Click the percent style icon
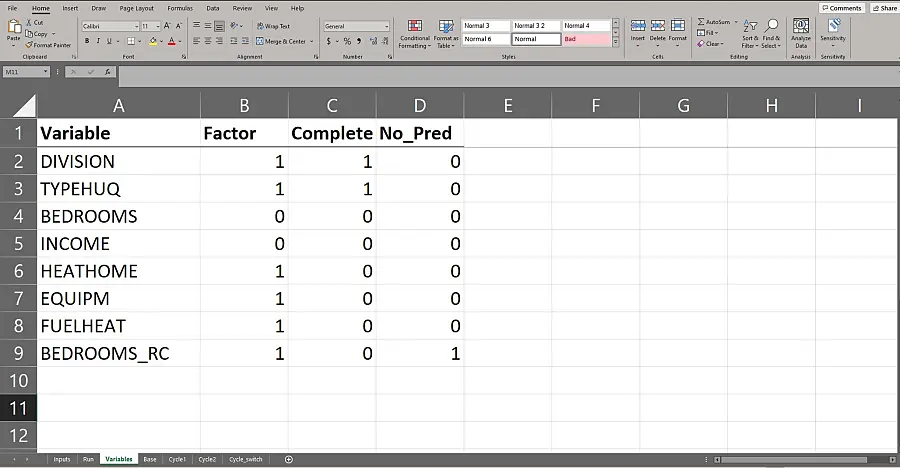Viewport: 900px width, 468px height. point(347,42)
